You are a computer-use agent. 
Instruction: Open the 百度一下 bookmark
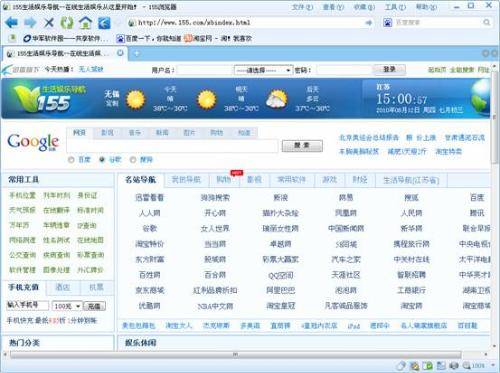click(x=149, y=38)
